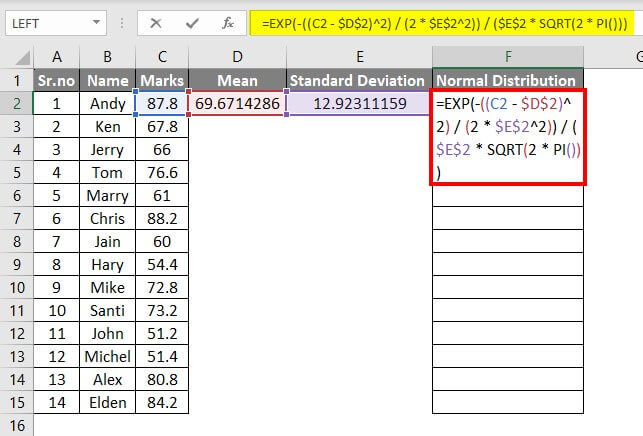Select row 16 header
643x436 pixels.
(x=17, y=425)
